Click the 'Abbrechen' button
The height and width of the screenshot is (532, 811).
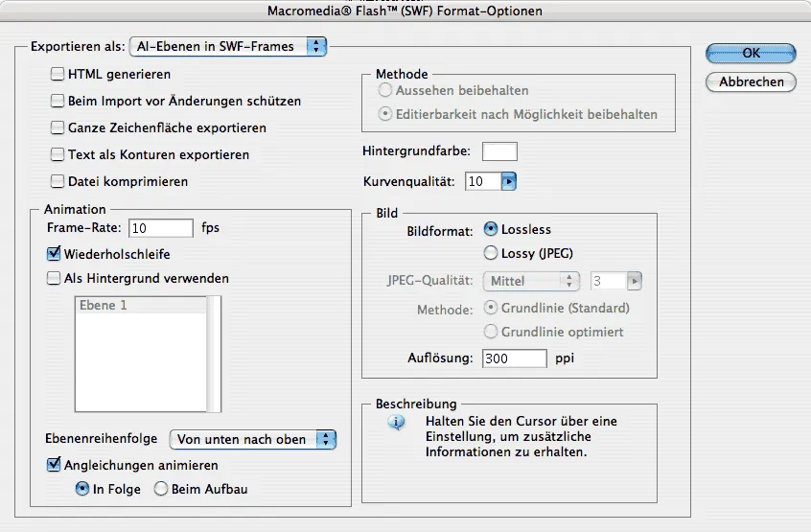click(751, 82)
